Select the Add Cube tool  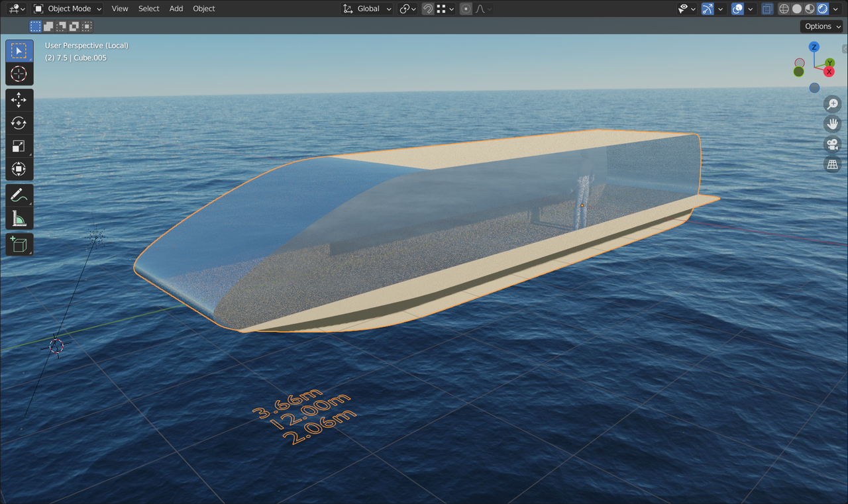[19, 245]
